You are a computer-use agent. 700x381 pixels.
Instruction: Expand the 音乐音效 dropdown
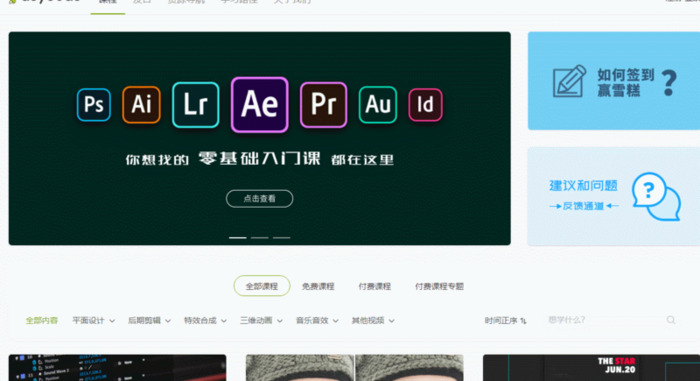317,320
